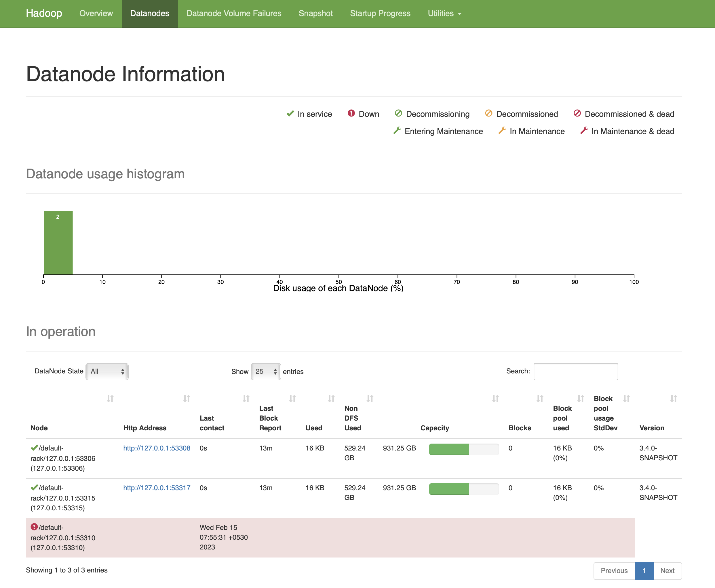Sort table by Http Address column arrows
Viewport: 715px width, 588px height.
point(186,399)
